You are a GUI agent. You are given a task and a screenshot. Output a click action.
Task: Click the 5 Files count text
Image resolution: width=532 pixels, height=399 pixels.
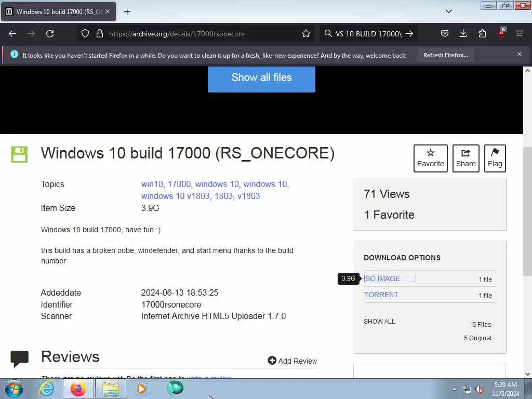[482, 325]
